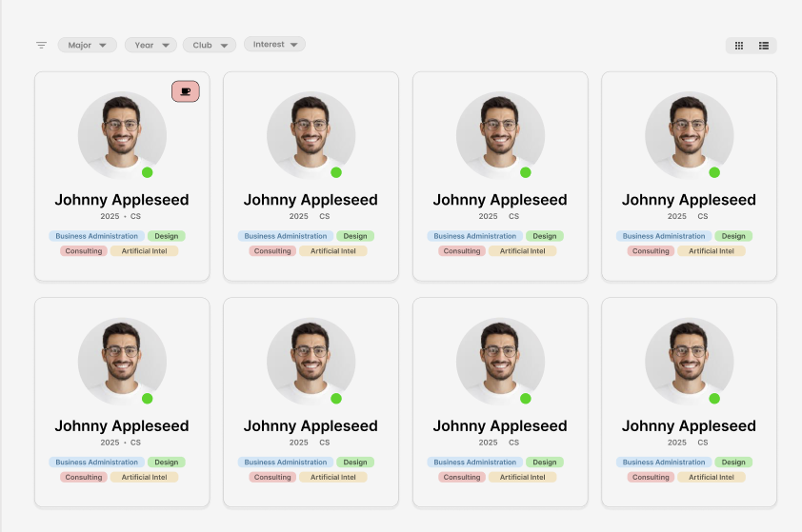
Task: Click Artificial Intel tag on coffee-badge card
Action: coord(144,251)
